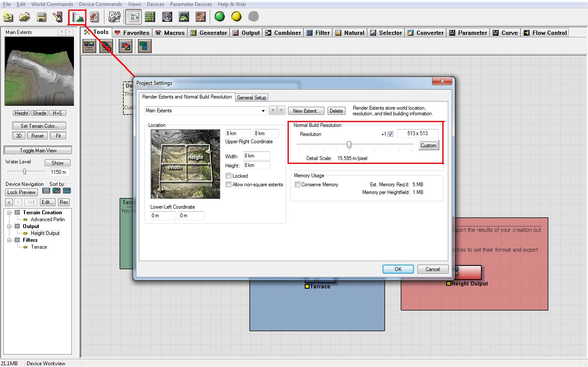Click the Save floppy disk icon
Viewport: 588px width, 367px height.
(41, 17)
